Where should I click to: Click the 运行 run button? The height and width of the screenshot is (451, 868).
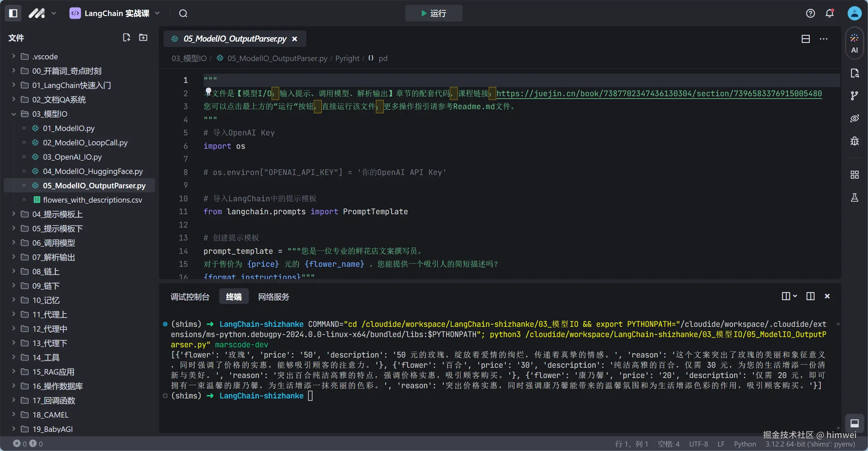[433, 13]
